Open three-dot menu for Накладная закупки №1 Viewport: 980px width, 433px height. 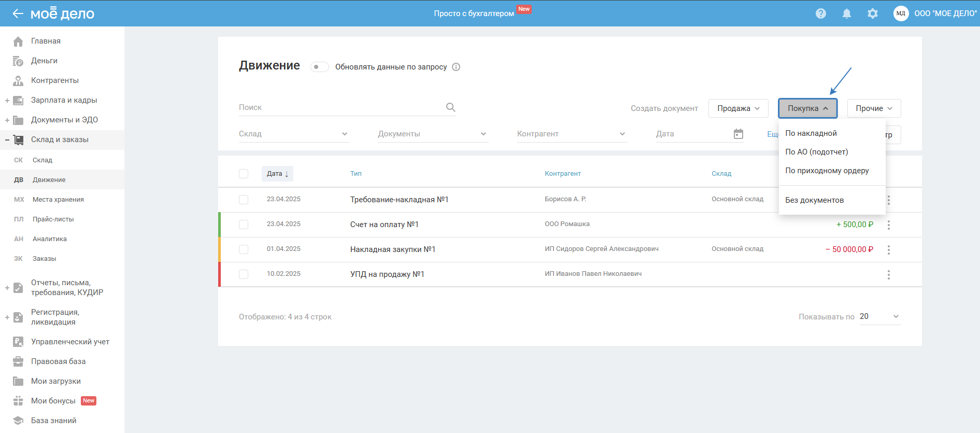click(889, 250)
